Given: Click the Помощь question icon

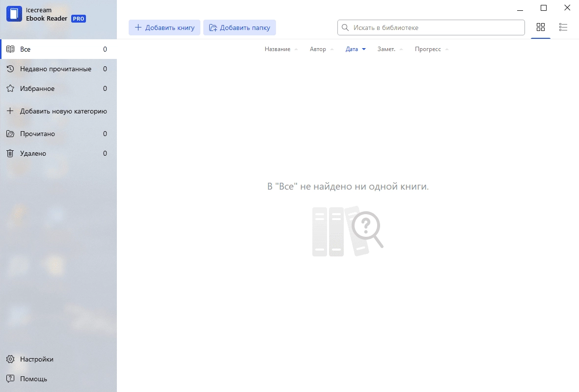Looking at the screenshot, I should (x=10, y=379).
